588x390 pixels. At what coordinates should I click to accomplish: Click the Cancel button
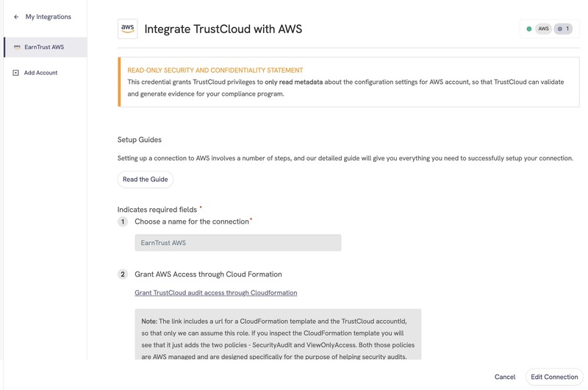505,377
